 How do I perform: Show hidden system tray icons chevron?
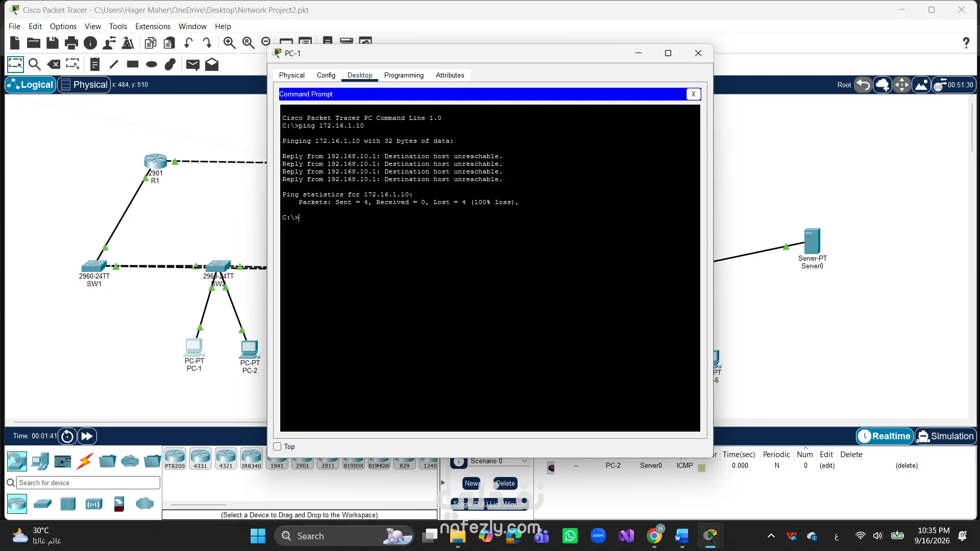771,536
